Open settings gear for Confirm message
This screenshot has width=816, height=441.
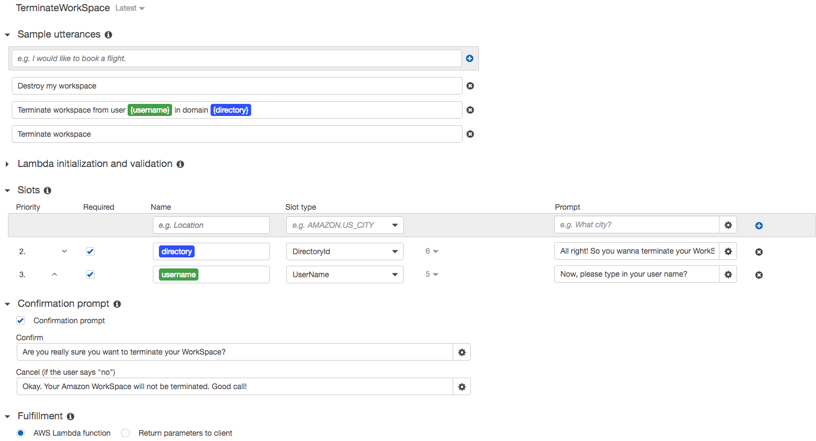tap(462, 352)
